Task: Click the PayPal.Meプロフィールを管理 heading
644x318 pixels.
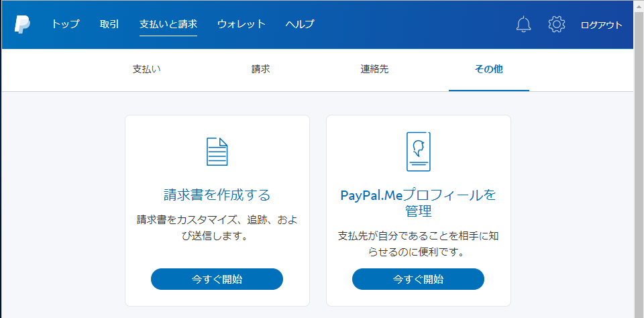Action: pos(418,203)
